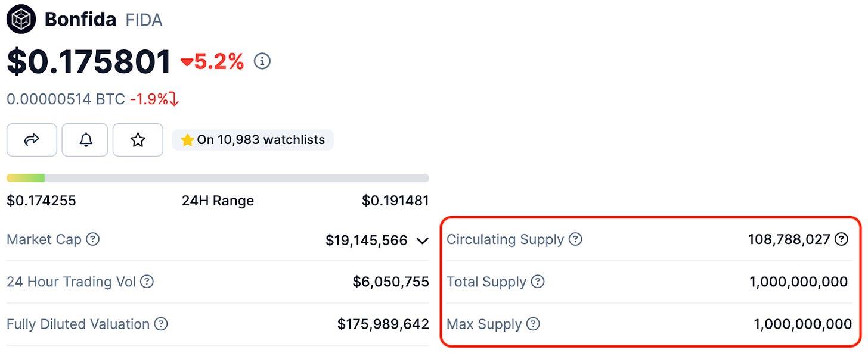Click help icon next to 108,788,027 value

click(841, 239)
